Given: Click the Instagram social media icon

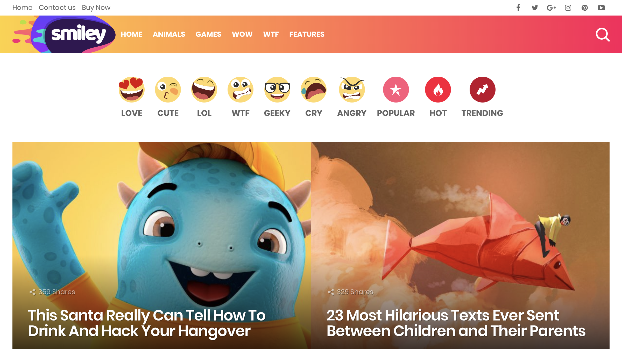Looking at the screenshot, I should [568, 7].
